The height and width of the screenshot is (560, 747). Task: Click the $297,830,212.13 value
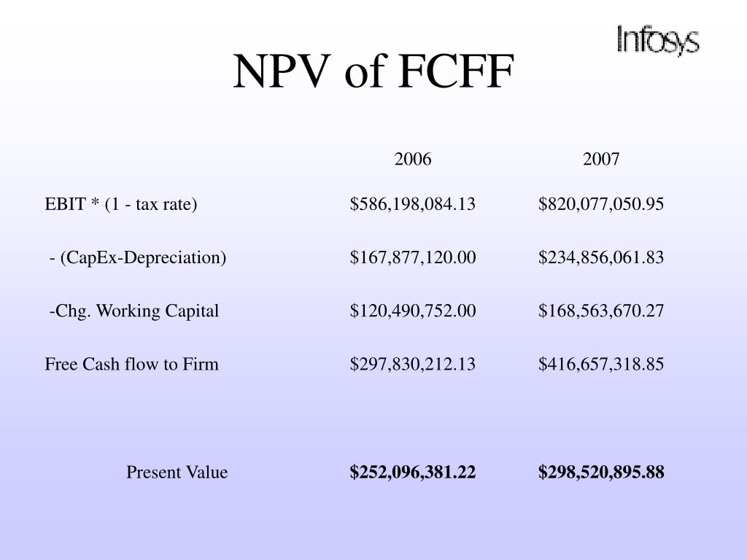coord(413,365)
